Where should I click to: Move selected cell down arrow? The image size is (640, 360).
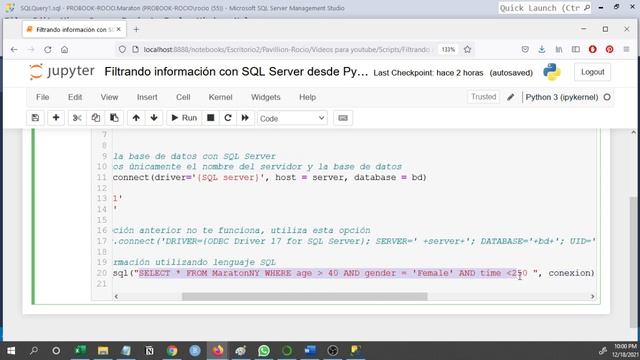154,118
